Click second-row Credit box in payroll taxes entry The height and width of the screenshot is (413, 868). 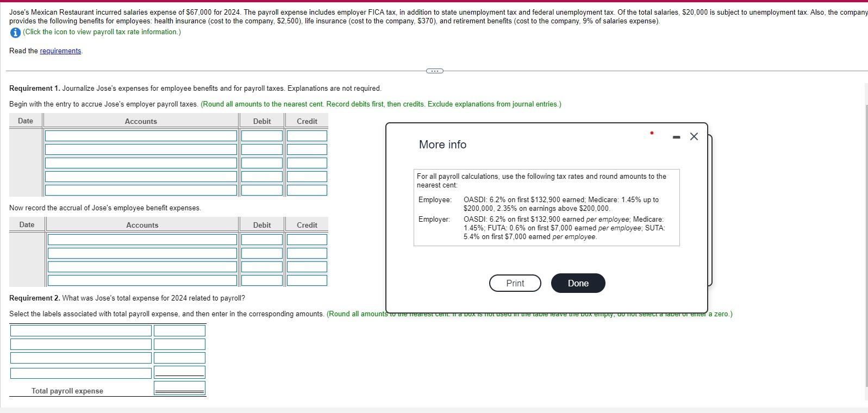click(x=307, y=149)
